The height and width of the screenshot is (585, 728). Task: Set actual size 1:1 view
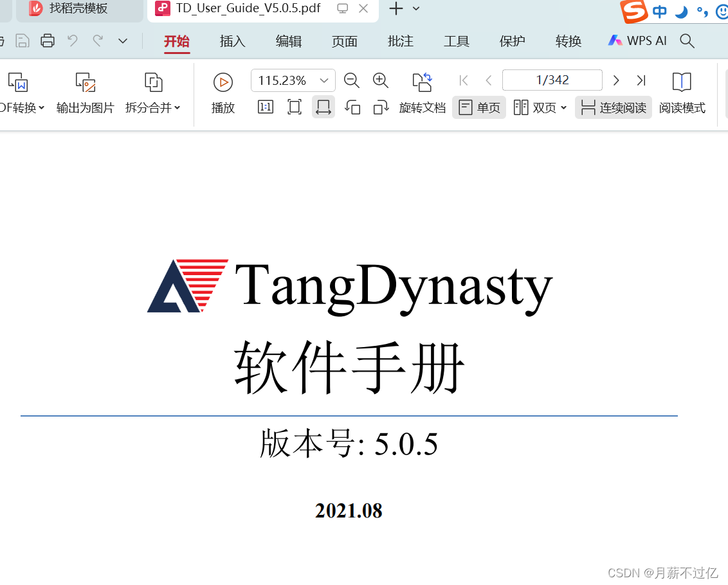266,107
